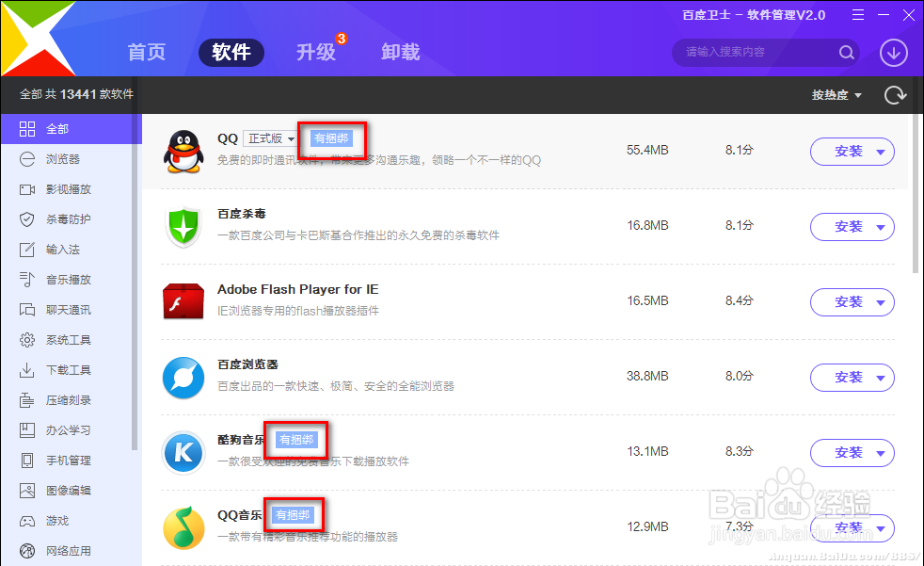This screenshot has width=924, height=566.
Task: Click the QQ Music green note icon
Action: pyautogui.click(x=183, y=527)
